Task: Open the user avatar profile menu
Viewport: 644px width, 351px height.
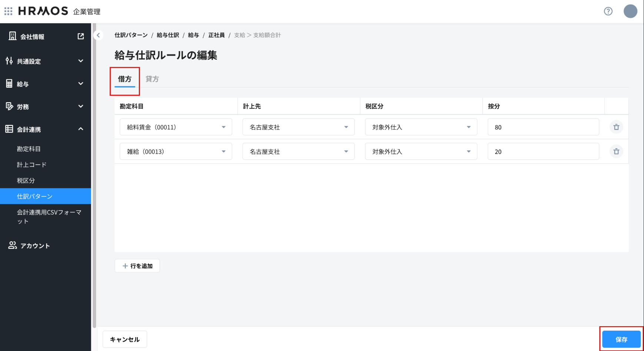Action: (630, 11)
